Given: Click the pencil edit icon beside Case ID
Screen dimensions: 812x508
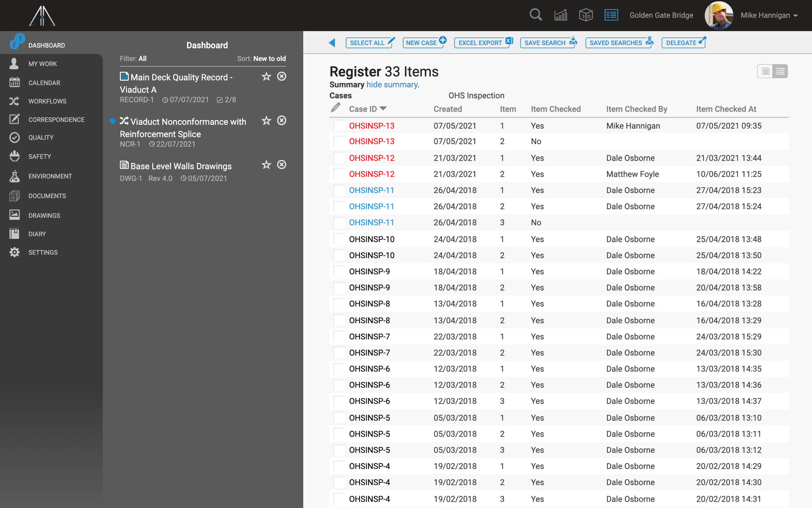Looking at the screenshot, I should coord(336,108).
